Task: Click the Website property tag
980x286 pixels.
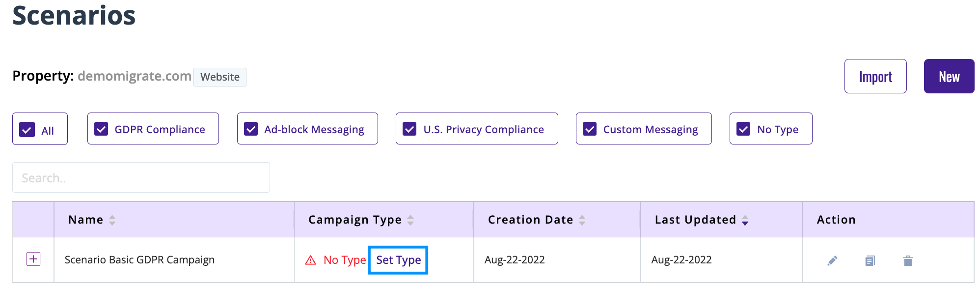Action: pos(220,77)
